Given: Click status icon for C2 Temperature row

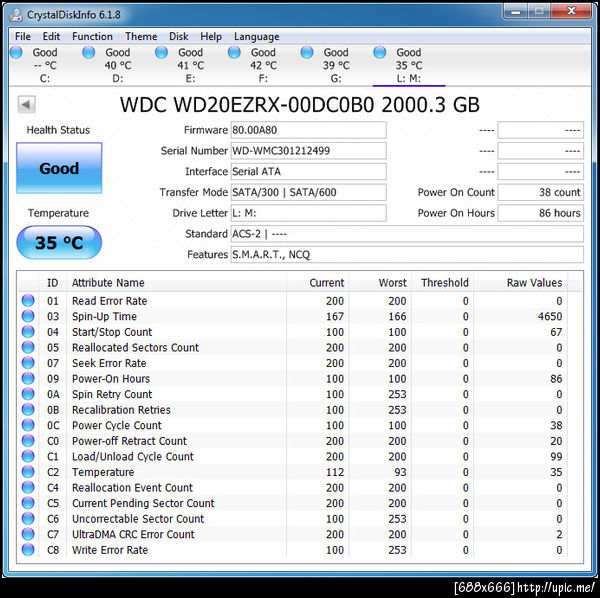Looking at the screenshot, I should point(28,472).
